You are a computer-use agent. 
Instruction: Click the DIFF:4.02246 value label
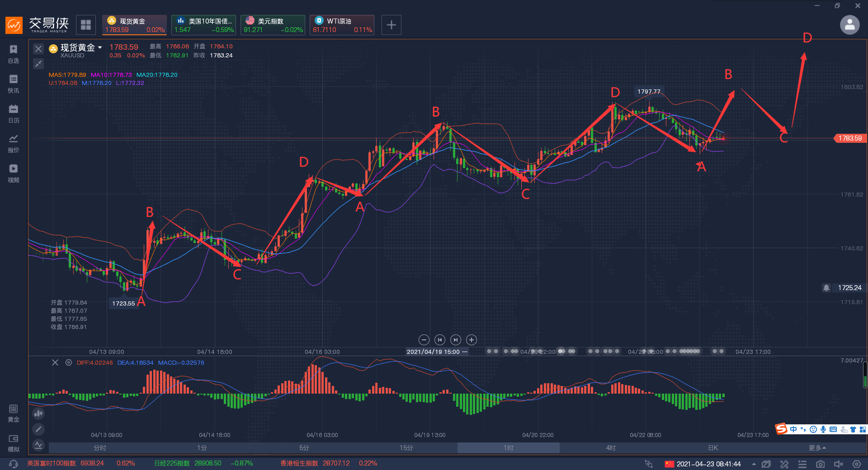[x=94, y=363]
